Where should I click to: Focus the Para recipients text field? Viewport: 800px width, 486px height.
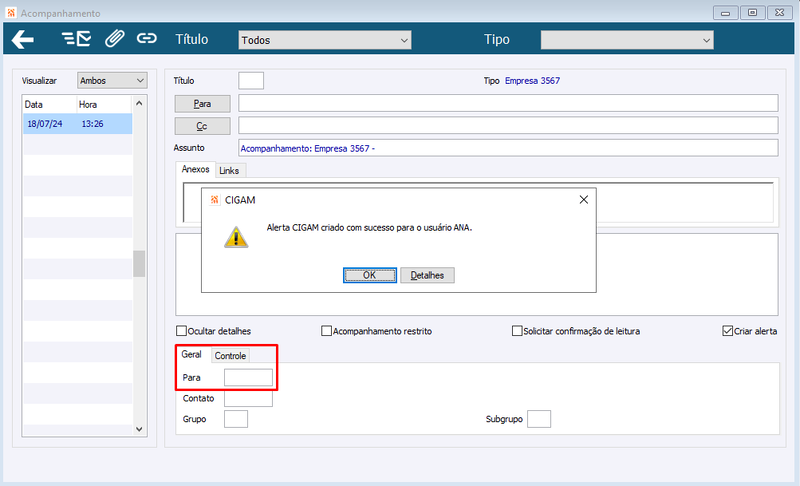(508, 103)
